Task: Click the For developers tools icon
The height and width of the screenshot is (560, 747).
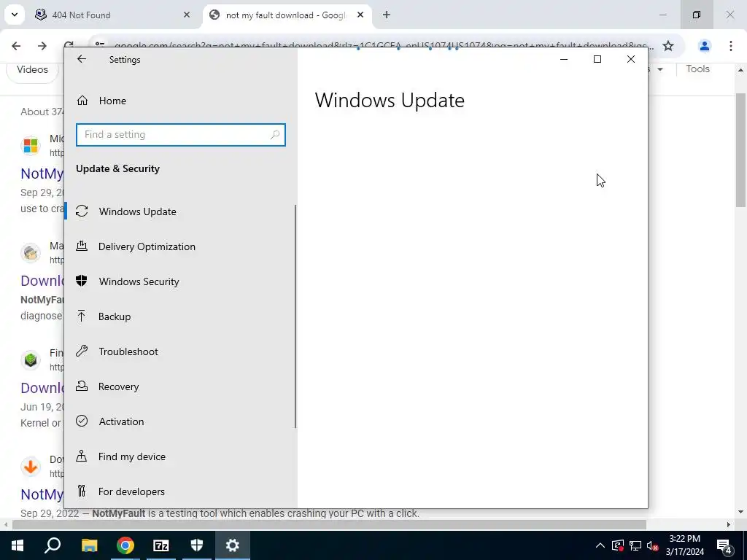Action: (82, 491)
